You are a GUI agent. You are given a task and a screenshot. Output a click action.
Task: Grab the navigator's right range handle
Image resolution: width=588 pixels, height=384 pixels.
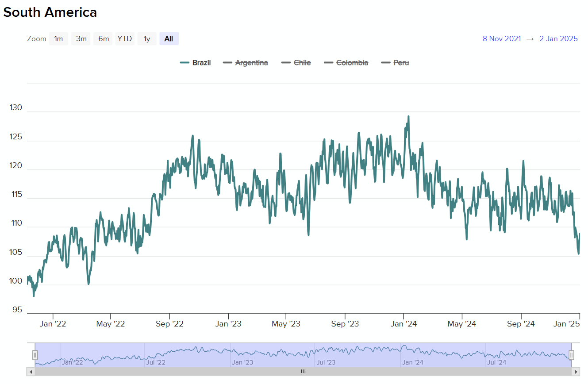(x=571, y=355)
